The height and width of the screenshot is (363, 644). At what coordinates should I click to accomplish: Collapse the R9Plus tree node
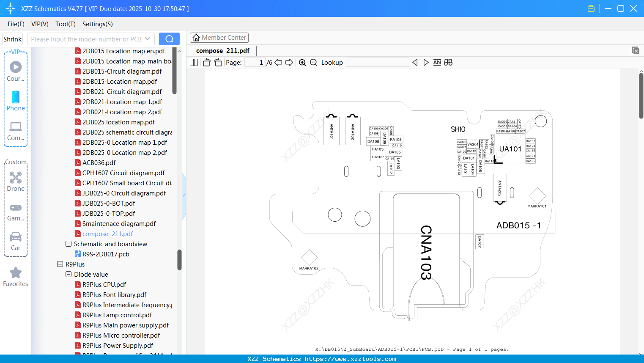(x=60, y=264)
